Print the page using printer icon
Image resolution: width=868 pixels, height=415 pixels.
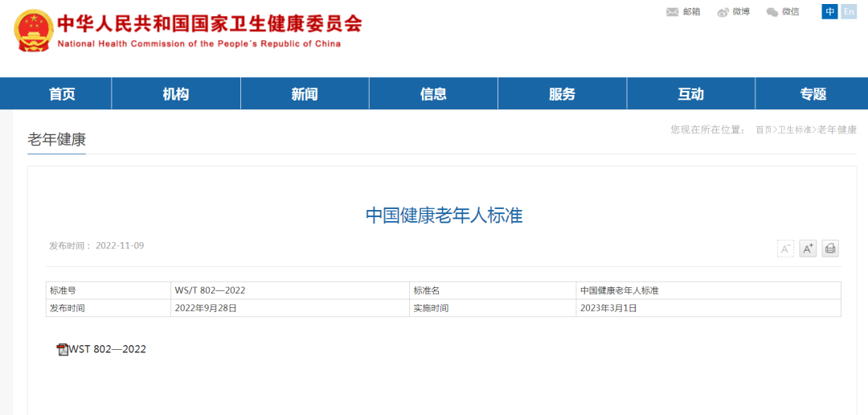[x=830, y=249]
